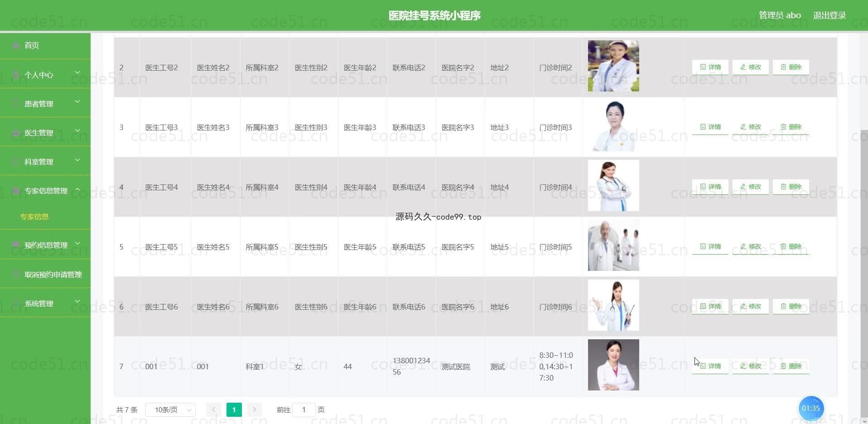The height and width of the screenshot is (424, 868).
Task: Open 10条/页 page size dropdown
Action: [x=170, y=410]
